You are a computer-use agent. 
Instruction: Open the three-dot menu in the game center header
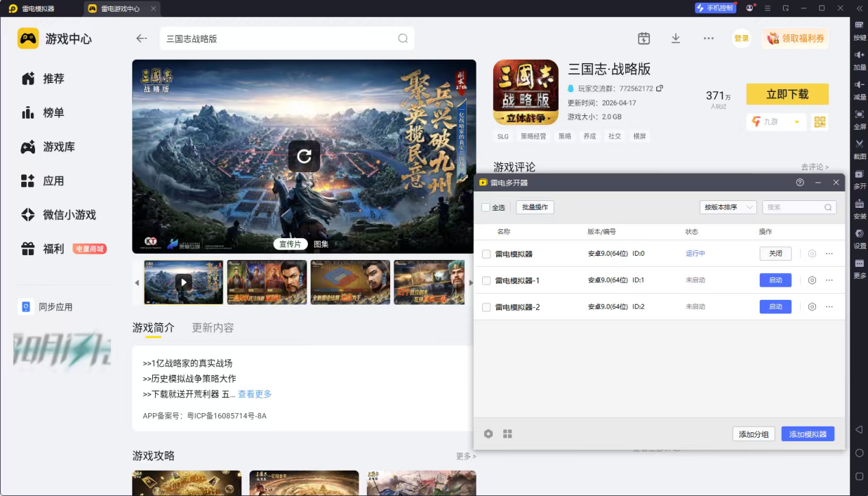(x=708, y=38)
